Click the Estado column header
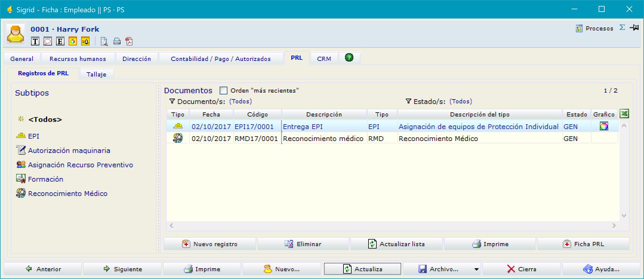 click(x=577, y=114)
